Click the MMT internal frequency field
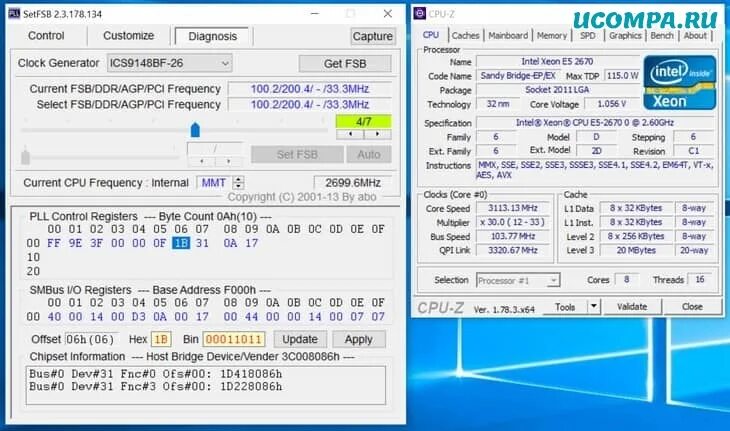This screenshot has height=431, width=730. coord(214,183)
